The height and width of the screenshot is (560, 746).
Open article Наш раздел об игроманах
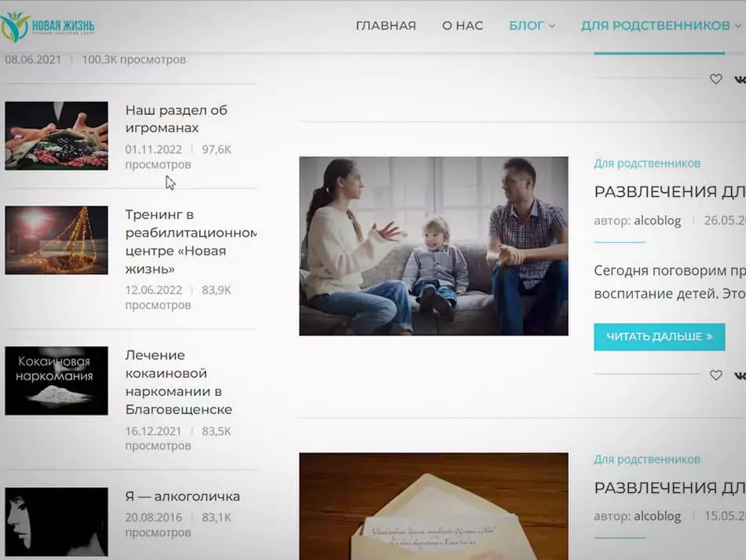tap(176, 119)
